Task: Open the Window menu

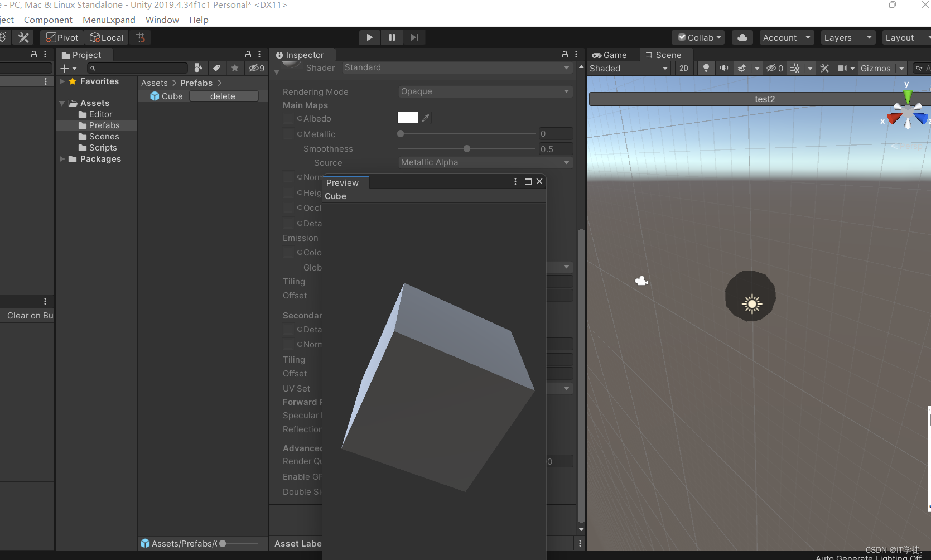Action: pos(162,20)
